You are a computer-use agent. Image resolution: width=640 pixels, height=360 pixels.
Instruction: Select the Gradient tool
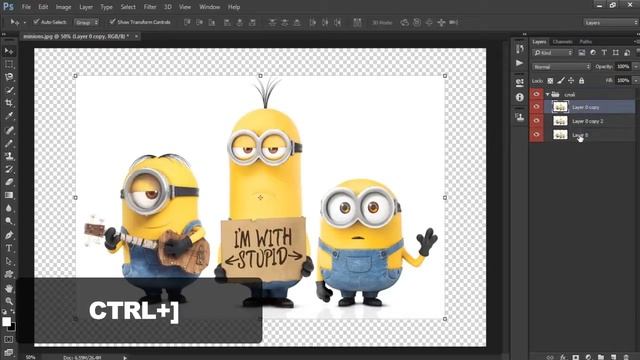[x=9, y=195]
